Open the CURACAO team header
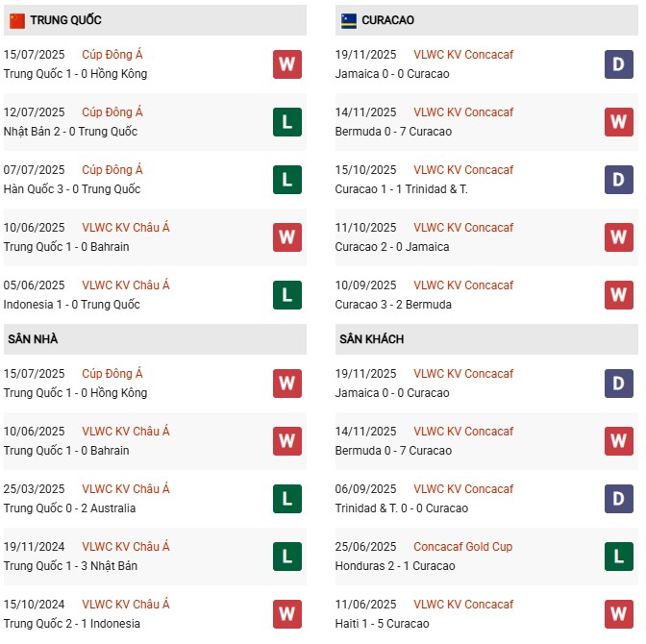 tap(389, 20)
